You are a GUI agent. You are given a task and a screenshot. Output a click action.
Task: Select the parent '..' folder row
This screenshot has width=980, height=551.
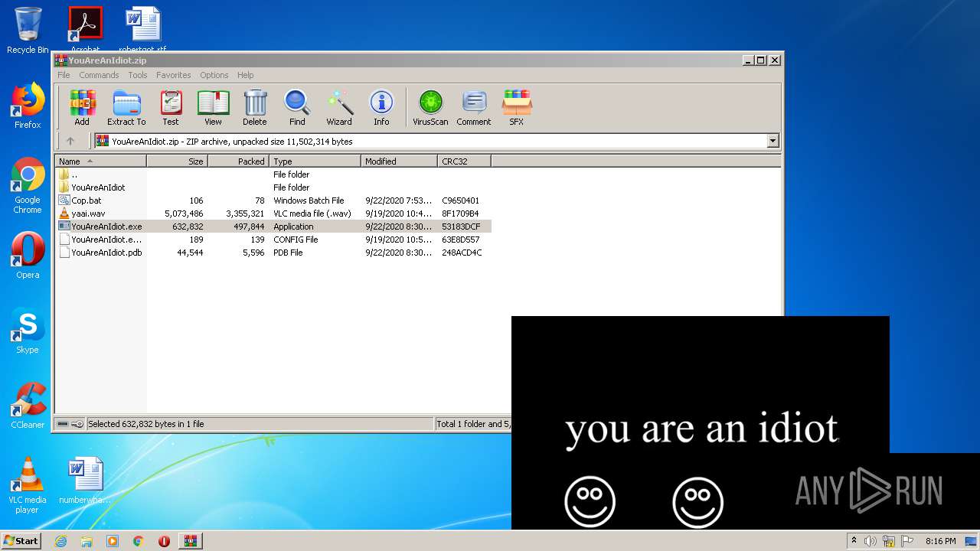point(273,174)
